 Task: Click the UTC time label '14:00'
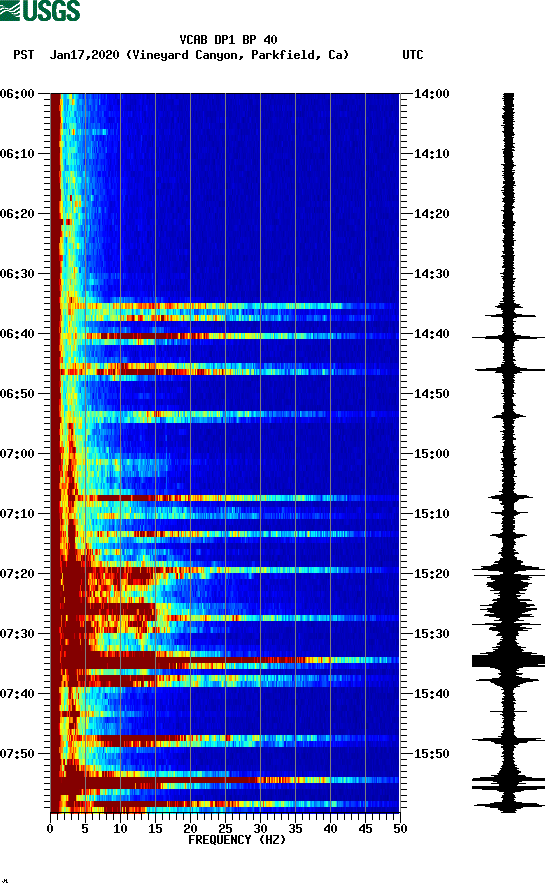431,93
